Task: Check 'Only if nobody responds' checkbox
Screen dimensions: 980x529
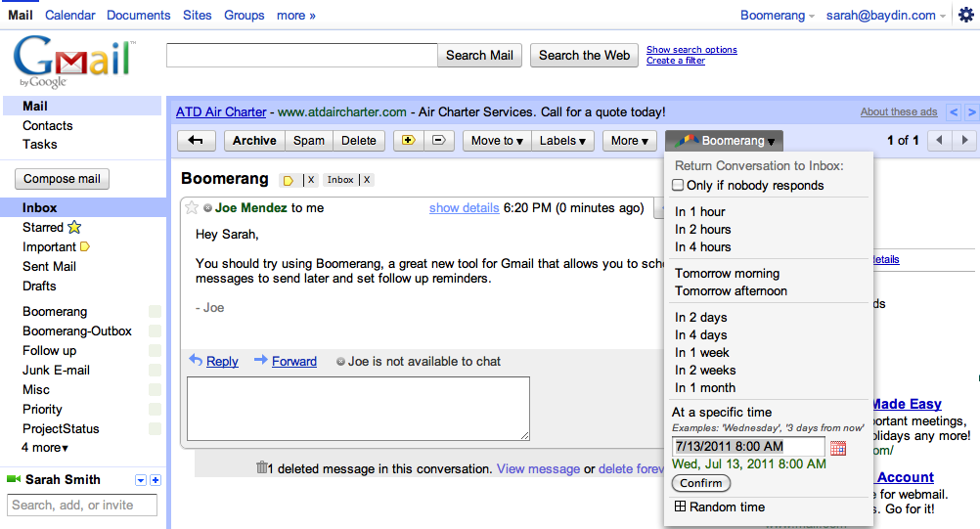Action: tap(678, 185)
